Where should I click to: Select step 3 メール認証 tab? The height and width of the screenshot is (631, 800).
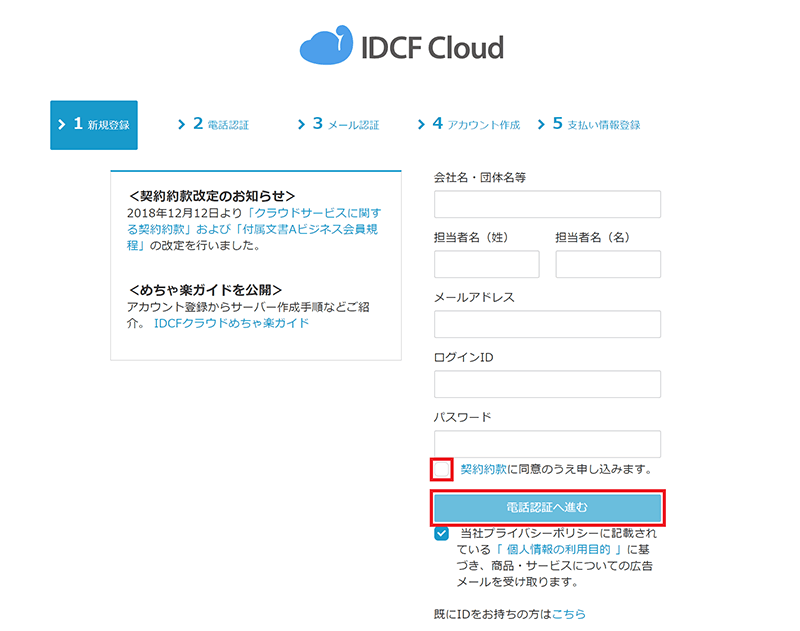(x=338, y=125)
